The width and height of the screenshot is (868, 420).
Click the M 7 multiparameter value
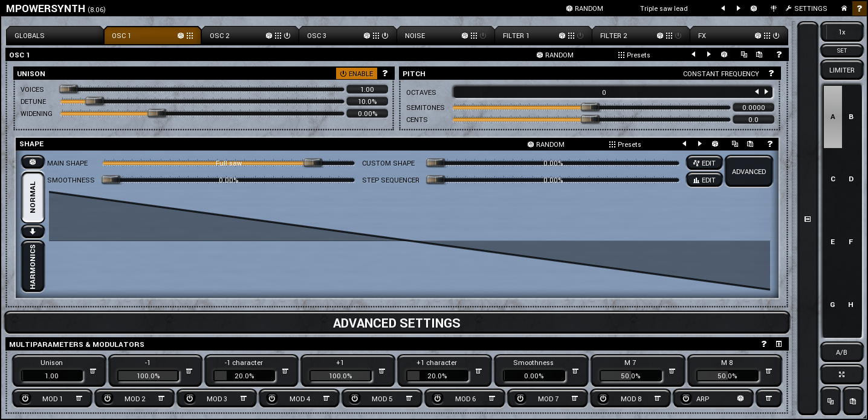click(630, 376)
